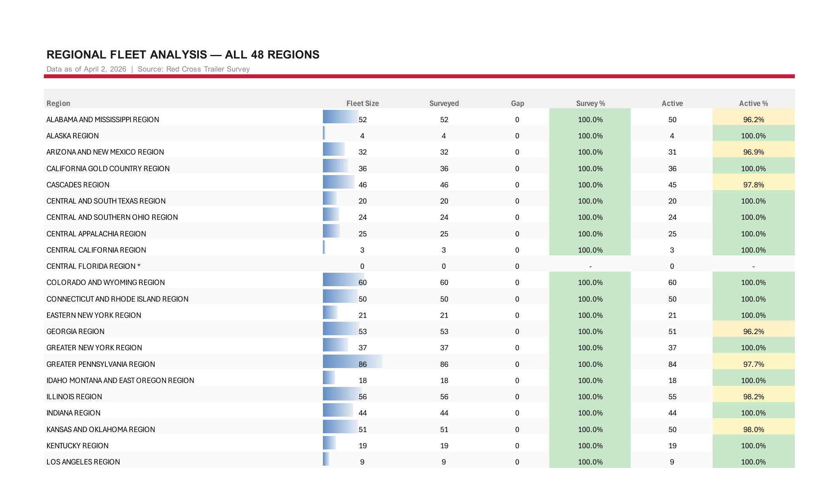Click Alaska Region's green 100.0% active cell
This screenshot has height=504, width=830.
[753, 136]
